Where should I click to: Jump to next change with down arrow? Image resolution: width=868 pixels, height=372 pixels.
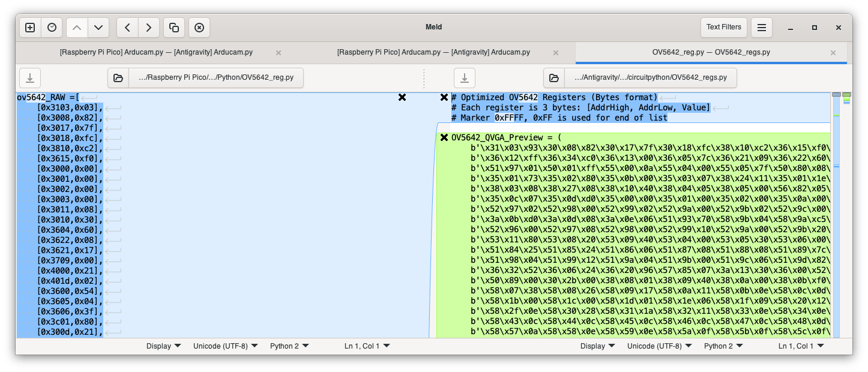98,28
